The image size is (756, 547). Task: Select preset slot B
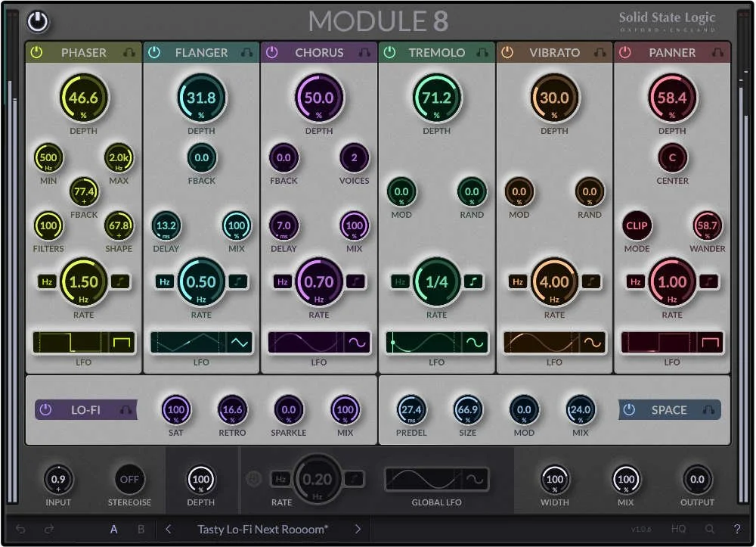tap(141, 529)
